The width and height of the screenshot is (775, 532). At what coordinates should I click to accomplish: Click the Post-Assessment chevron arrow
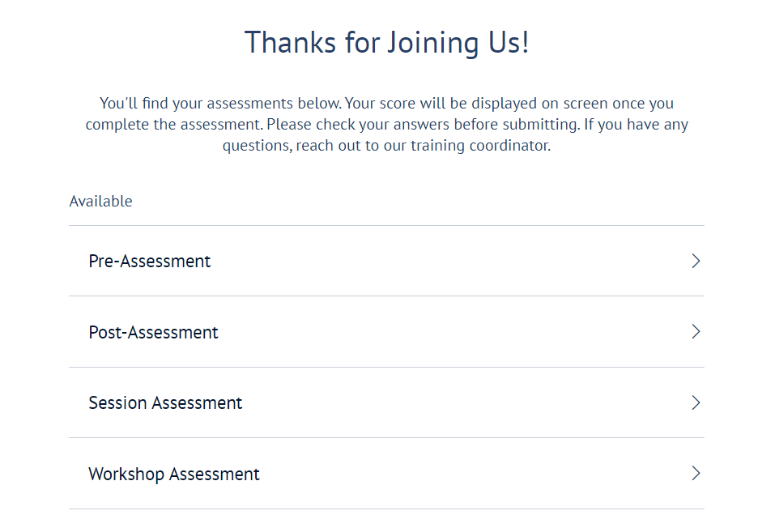(x=696, y=332)
